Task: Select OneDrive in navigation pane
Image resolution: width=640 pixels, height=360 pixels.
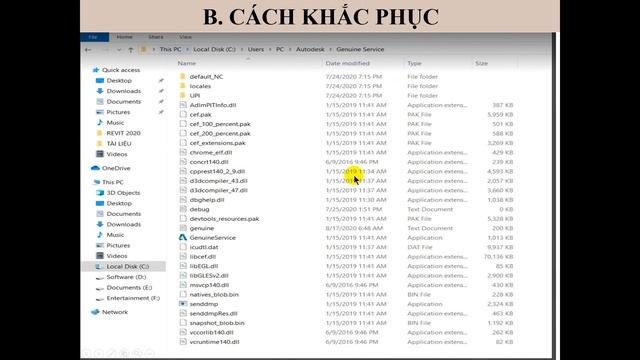Action: click(116, 168)
